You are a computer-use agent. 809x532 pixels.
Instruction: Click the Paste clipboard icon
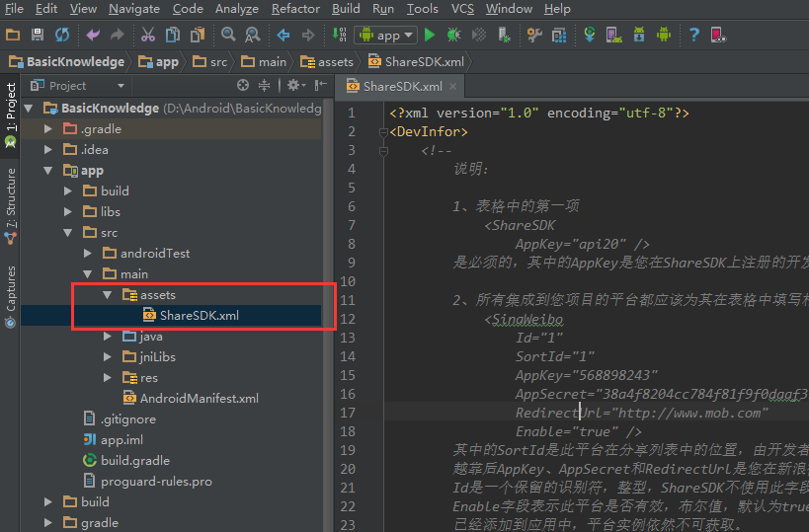[198, 36]
